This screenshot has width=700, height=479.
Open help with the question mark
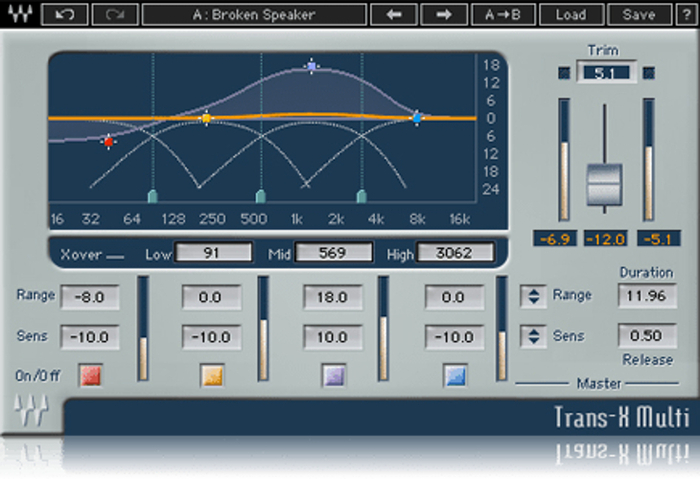pos(686,14)
